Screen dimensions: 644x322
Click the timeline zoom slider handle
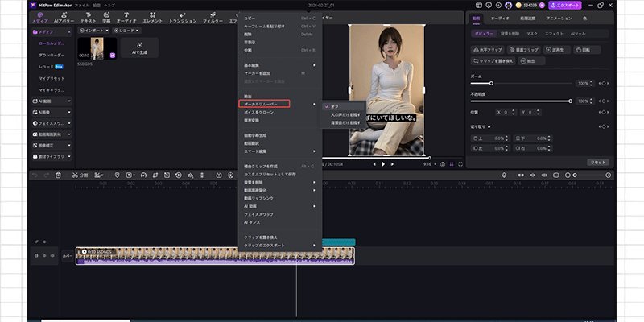point(575,175)
